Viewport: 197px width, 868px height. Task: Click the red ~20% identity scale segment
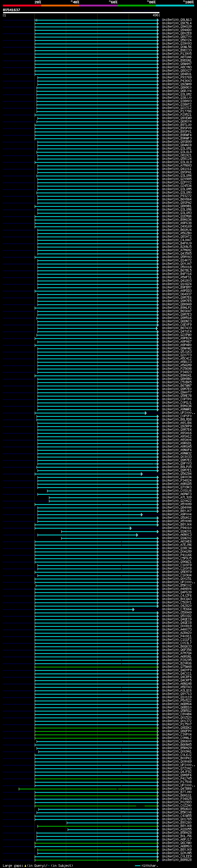[x=22, y=6]
